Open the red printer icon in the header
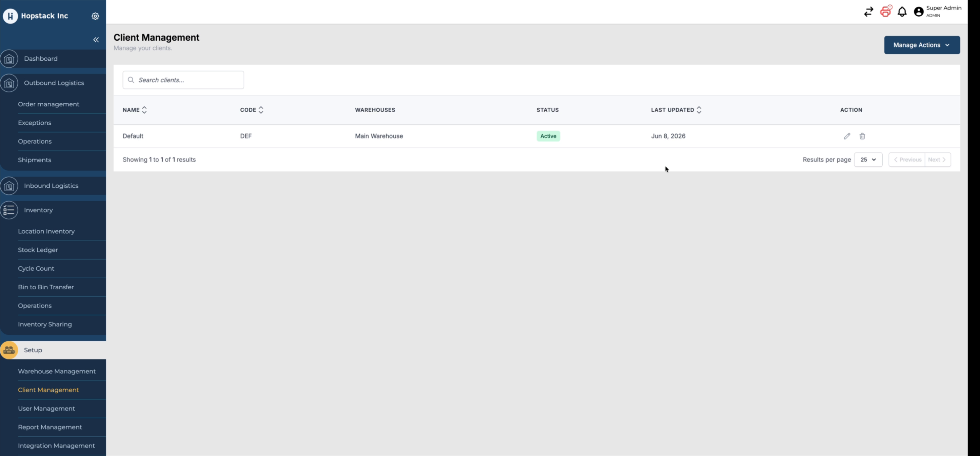 [x=886, y=11]
